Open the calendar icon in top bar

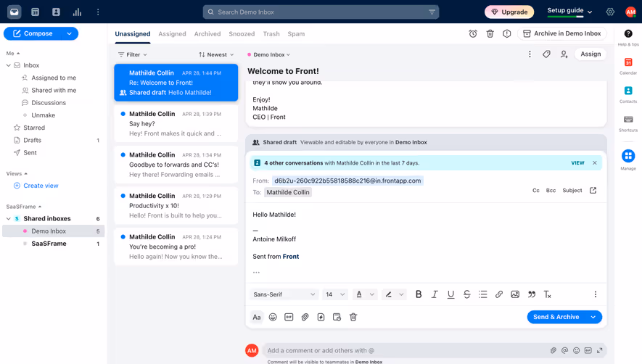pyautogui.click(x=36, y=12)
